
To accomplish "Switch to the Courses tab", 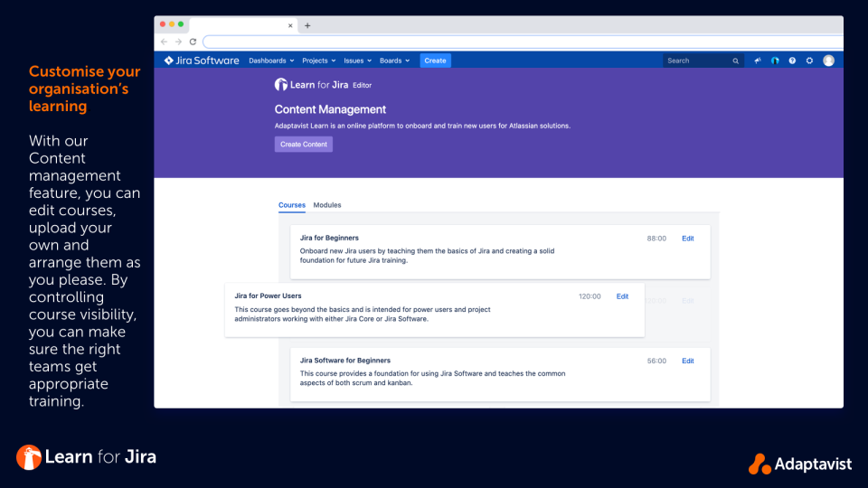I will click(x=292, y=205).
